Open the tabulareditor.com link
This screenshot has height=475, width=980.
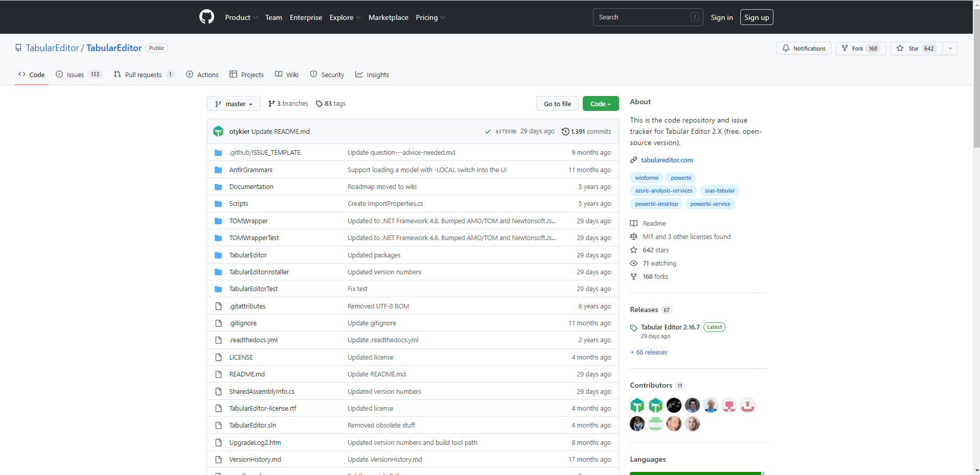667,160
